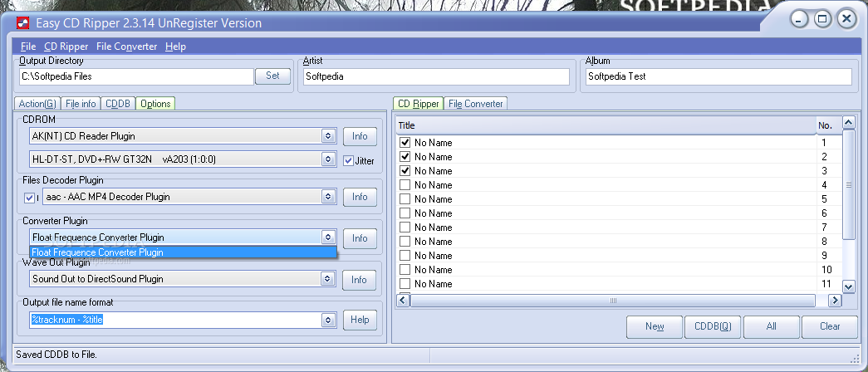This screenshot has height=372, width=868.
Task: Switch to the File info tab
Action: tap(81, 104)
